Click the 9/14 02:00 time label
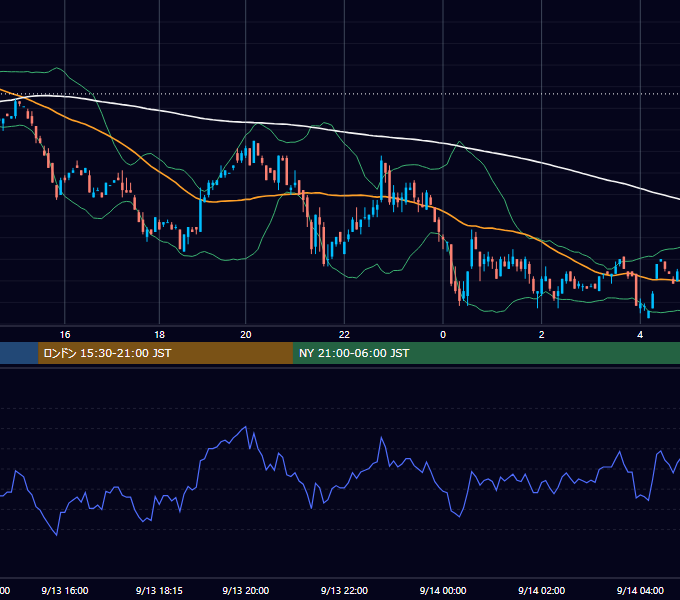 click(541, 590)
